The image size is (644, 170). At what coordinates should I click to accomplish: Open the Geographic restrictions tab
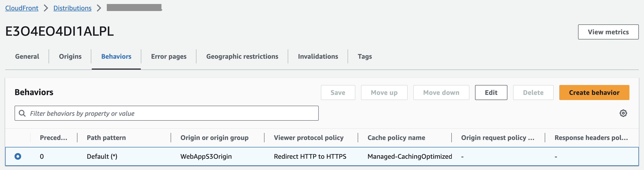click(242, 57)
